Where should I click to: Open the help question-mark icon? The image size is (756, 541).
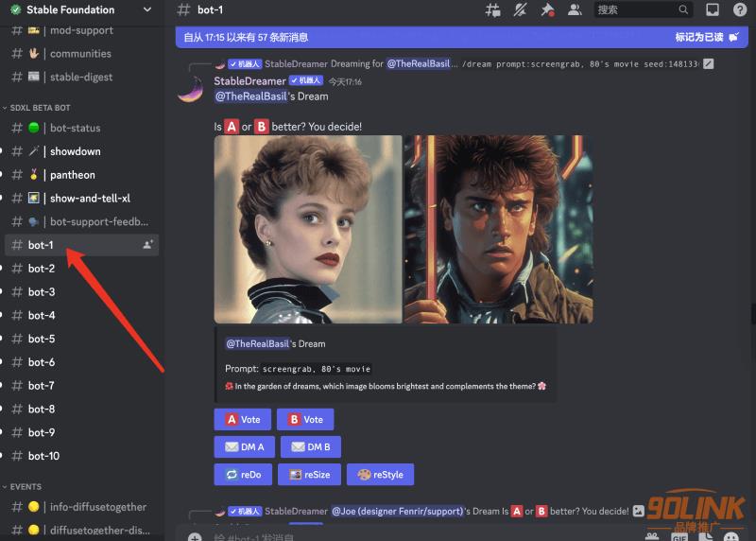740,9
